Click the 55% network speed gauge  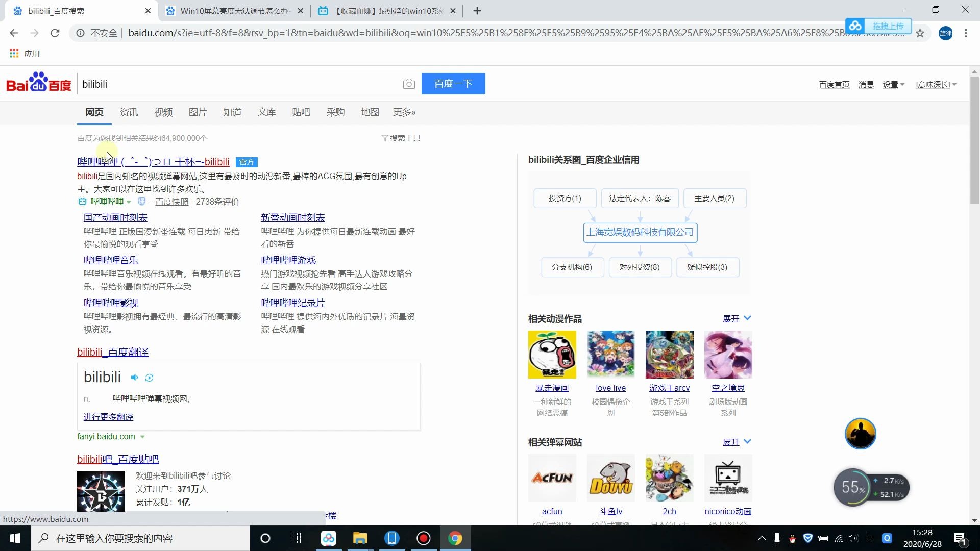(851, 487)
